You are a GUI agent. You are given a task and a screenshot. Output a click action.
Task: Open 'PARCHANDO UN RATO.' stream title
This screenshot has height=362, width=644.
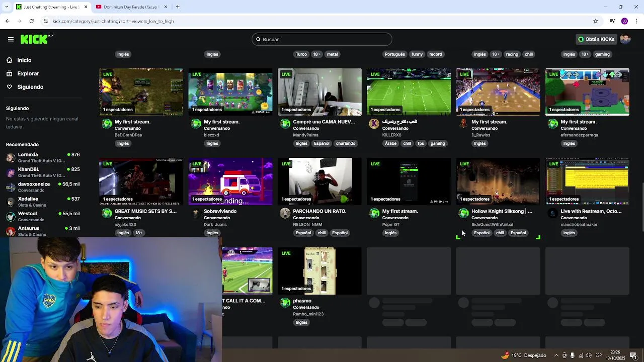point(319,211)
